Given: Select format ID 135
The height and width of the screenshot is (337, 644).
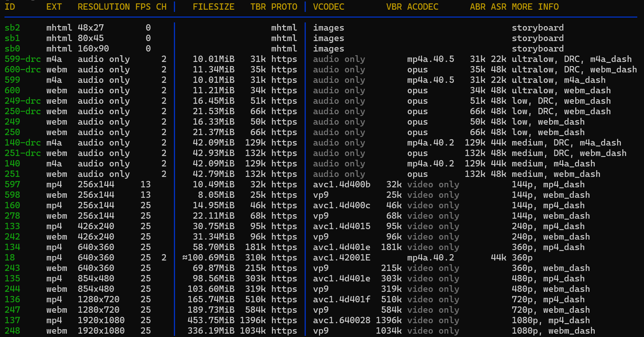Looking at the screenshot, I should coord(12,278).
